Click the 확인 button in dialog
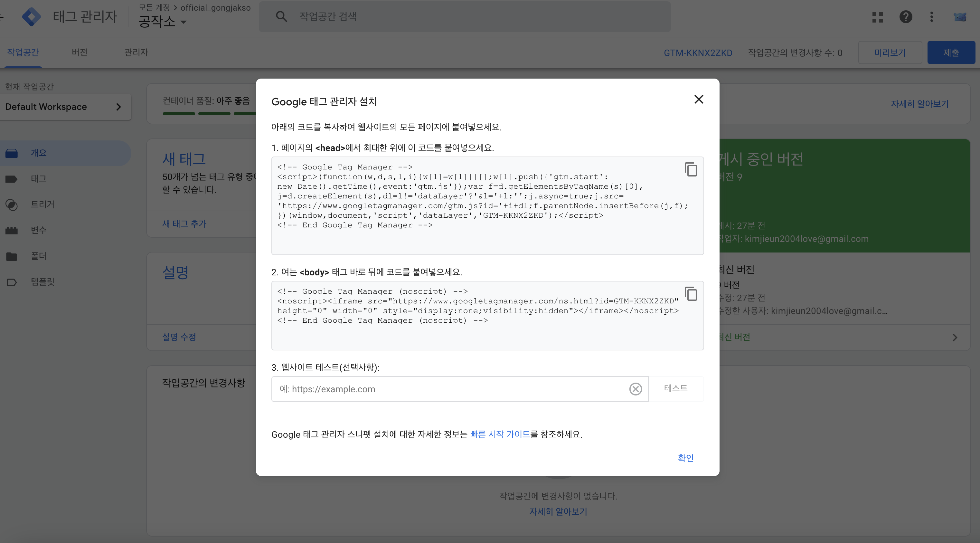Viewport: 980px width, 543px height. (x=685, y=458)
